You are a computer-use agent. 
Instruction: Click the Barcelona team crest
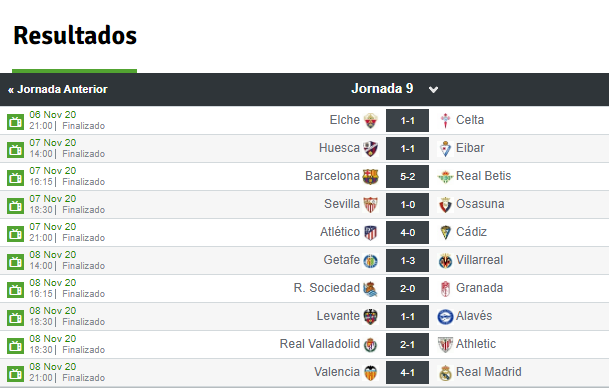pos(371,176)
